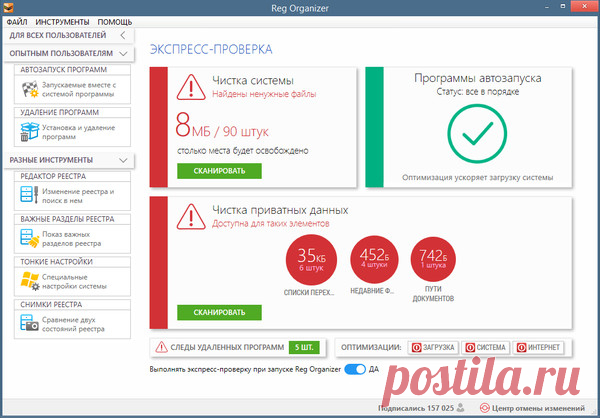Click the СНИМКИ РЕЕСТРА header
The width and height of the screenshot is (600, 418).
(51, 305)
